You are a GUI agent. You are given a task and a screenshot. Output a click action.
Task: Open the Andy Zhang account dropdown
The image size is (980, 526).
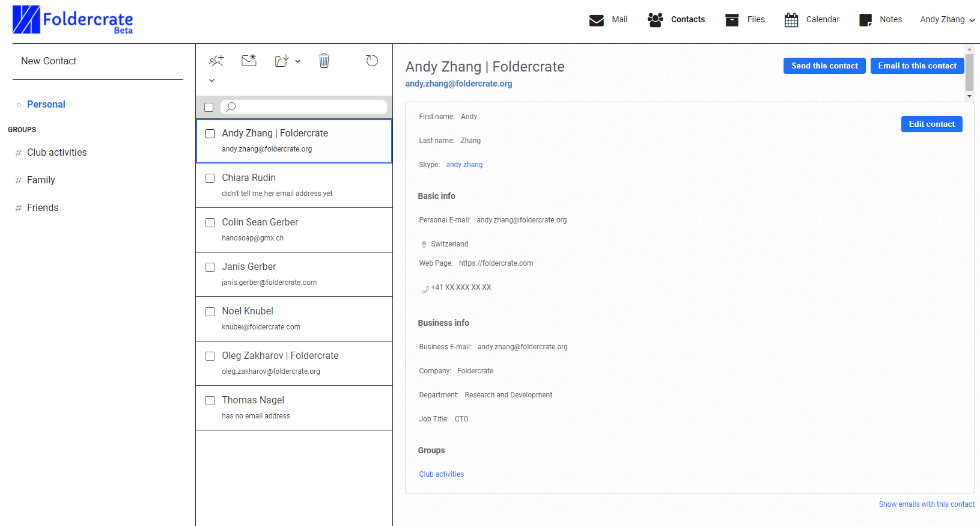[x=948, y=19]
